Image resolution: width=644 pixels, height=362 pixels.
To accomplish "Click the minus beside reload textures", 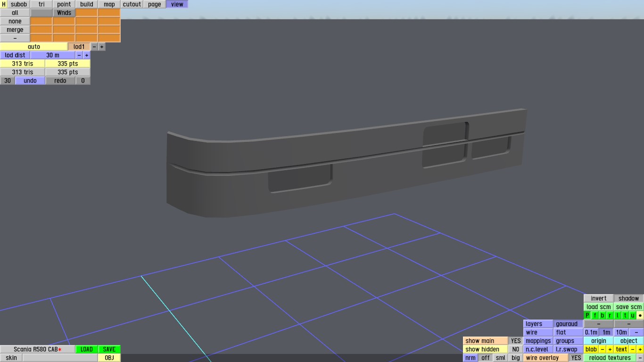I will (640, 358).
